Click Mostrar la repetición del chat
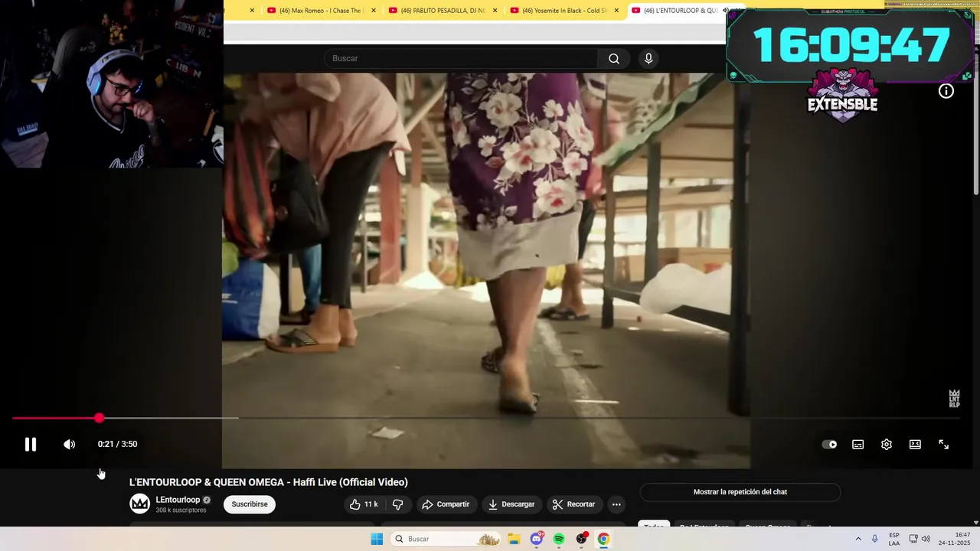 740,492
